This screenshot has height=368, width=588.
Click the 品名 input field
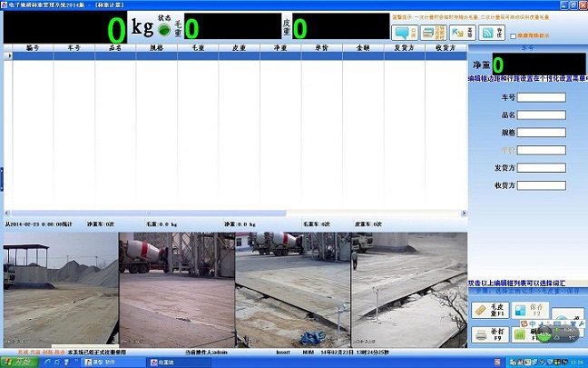point(542,115)
